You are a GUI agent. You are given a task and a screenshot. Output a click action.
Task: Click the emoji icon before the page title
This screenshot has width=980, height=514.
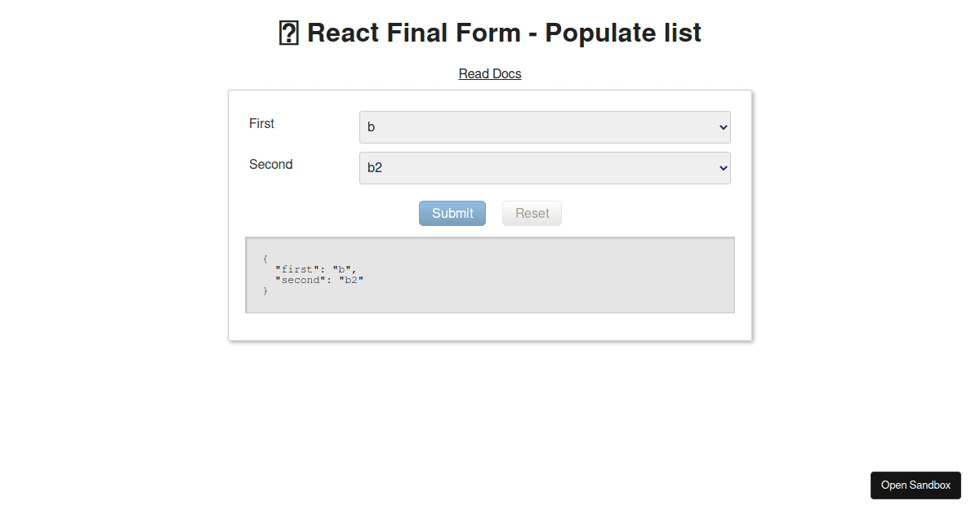tap(289, 33)
